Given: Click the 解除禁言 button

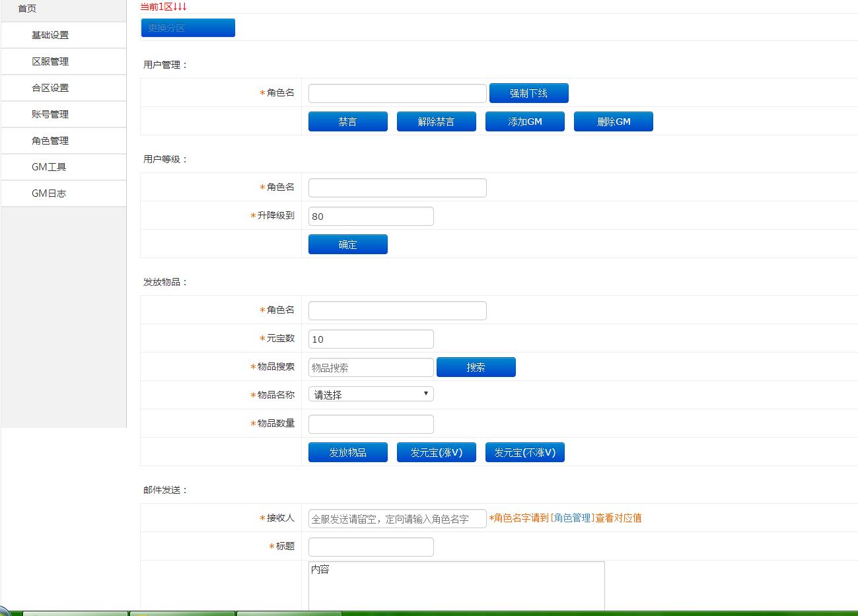Looking at the screenshot, I should click(436, 121).
